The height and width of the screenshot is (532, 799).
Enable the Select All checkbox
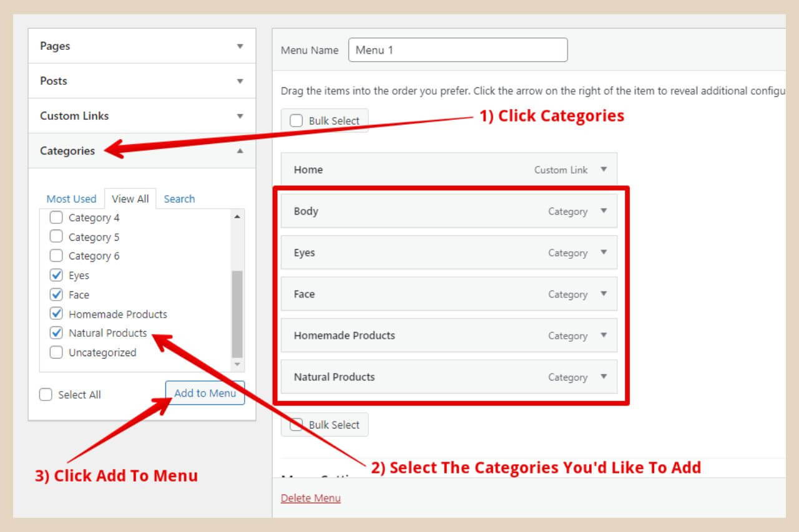pos(46,394)
